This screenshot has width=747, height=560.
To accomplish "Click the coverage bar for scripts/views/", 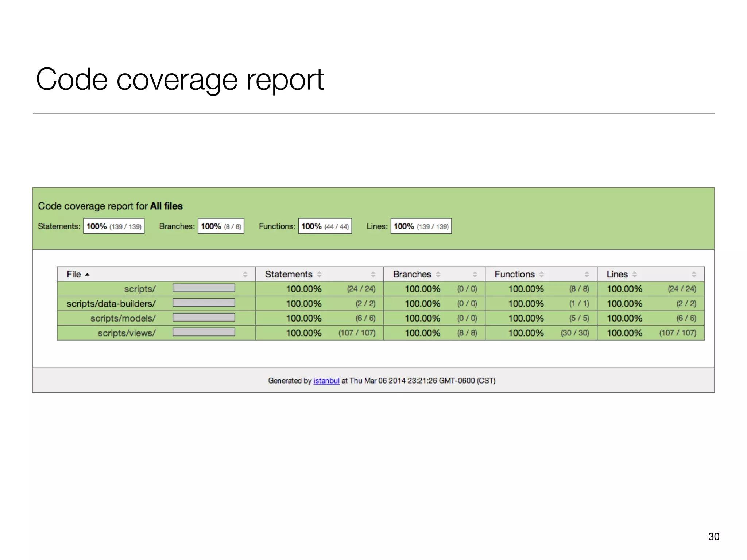I will click(x=204, y=332).
